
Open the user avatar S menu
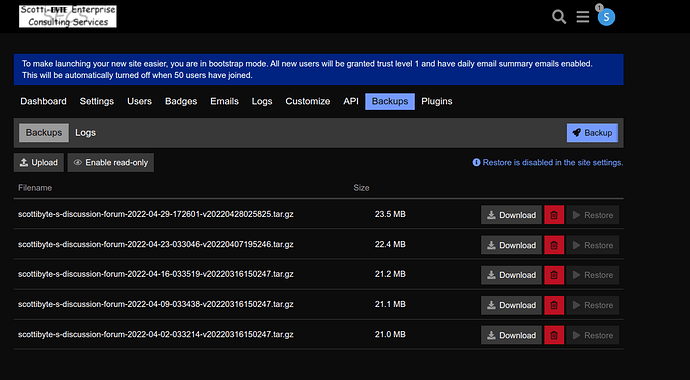click(606, 17)
